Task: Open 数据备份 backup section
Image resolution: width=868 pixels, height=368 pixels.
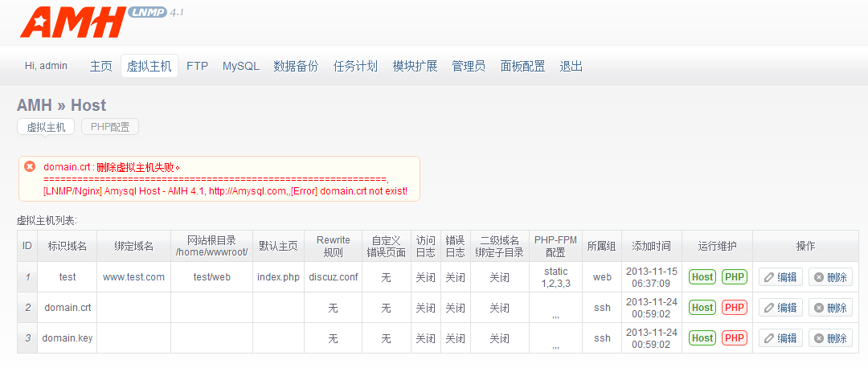Action: [x=296, y=66]
